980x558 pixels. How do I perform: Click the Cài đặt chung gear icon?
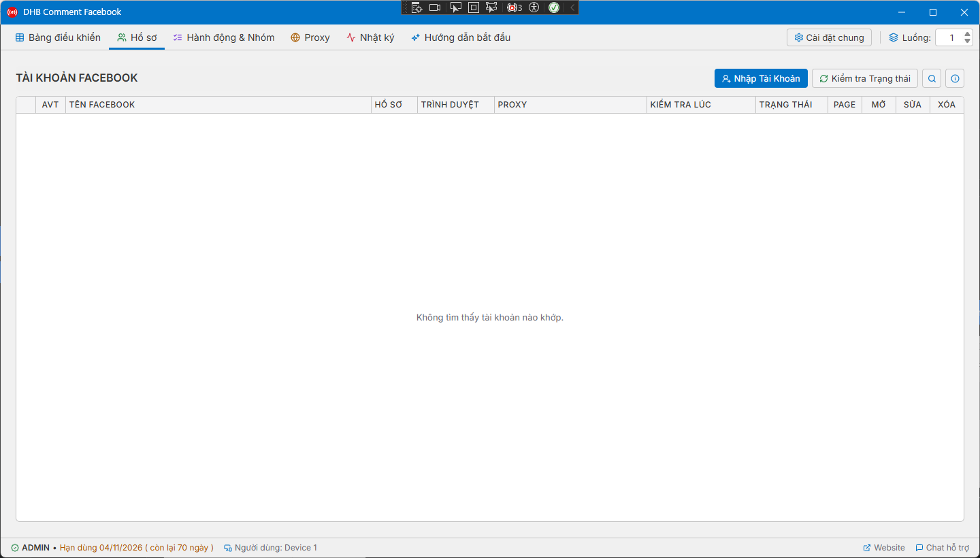coord(799,37)
